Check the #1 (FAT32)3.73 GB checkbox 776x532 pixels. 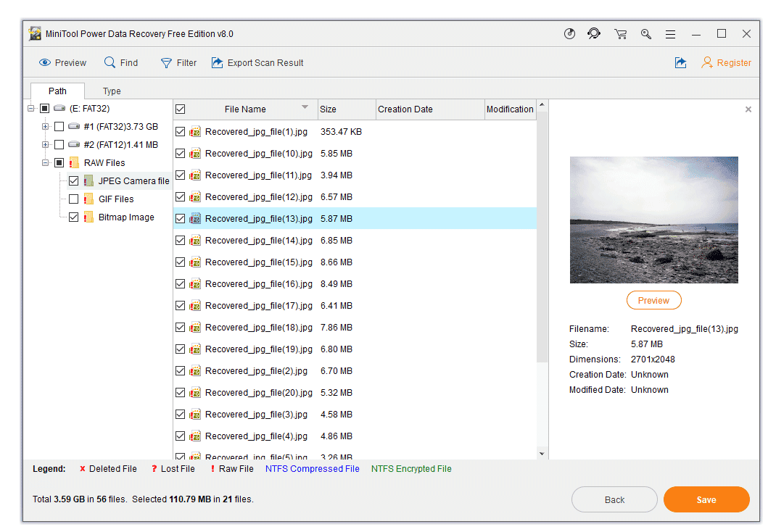[59, 127]
